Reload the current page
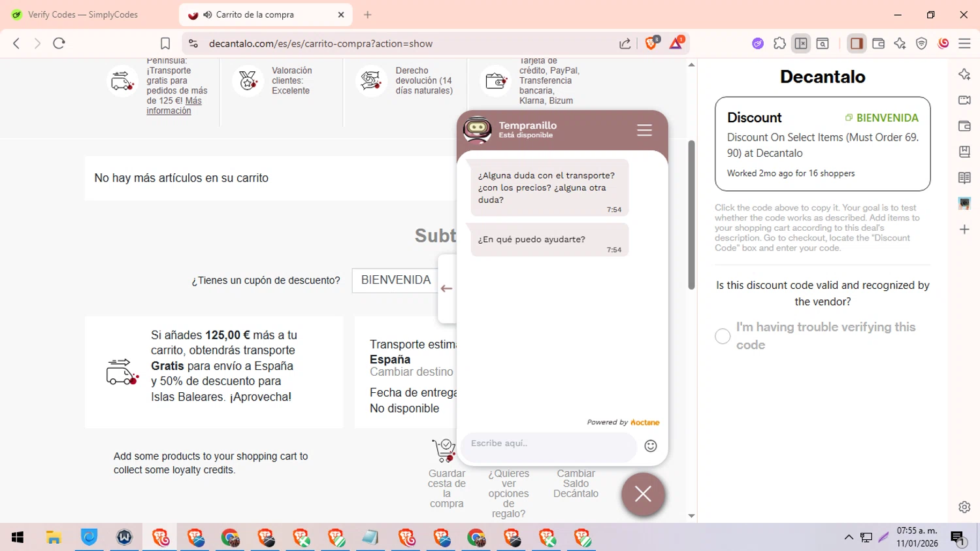This screenshot has height=551, width=980. (x=59, y=43)
